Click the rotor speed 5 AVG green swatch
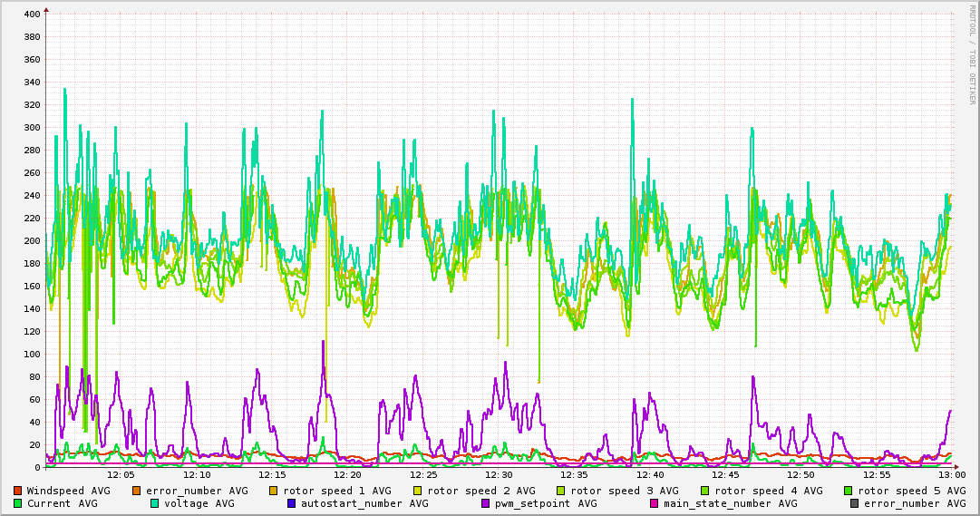980x516 pixels. pyautogui.click(x=849, y=491)
